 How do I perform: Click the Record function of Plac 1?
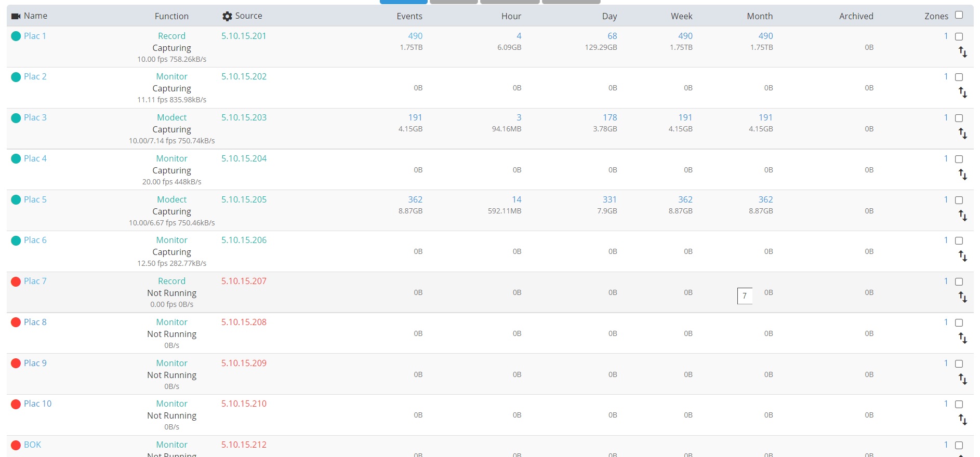(x=171, y=36)
